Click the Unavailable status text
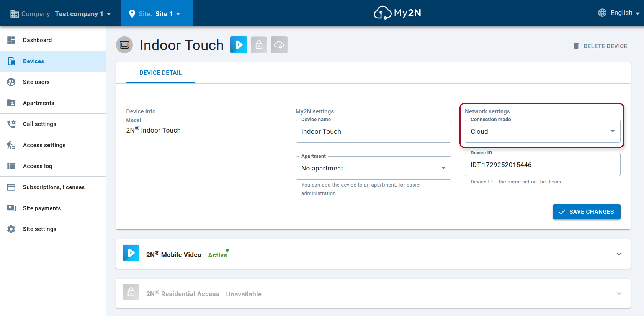Screen dimensions: 644x316 (244, 294)
